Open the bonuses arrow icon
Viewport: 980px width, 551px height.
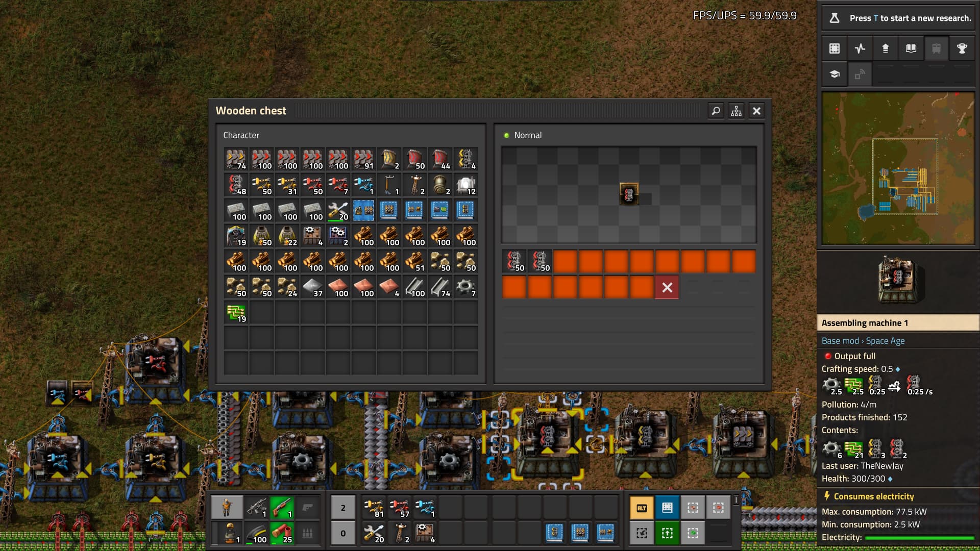[x=886, y=48]
